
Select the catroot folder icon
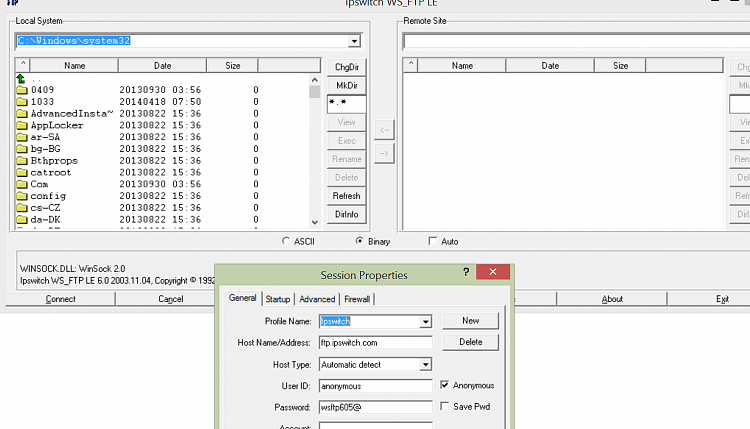[x=22, y=172]
